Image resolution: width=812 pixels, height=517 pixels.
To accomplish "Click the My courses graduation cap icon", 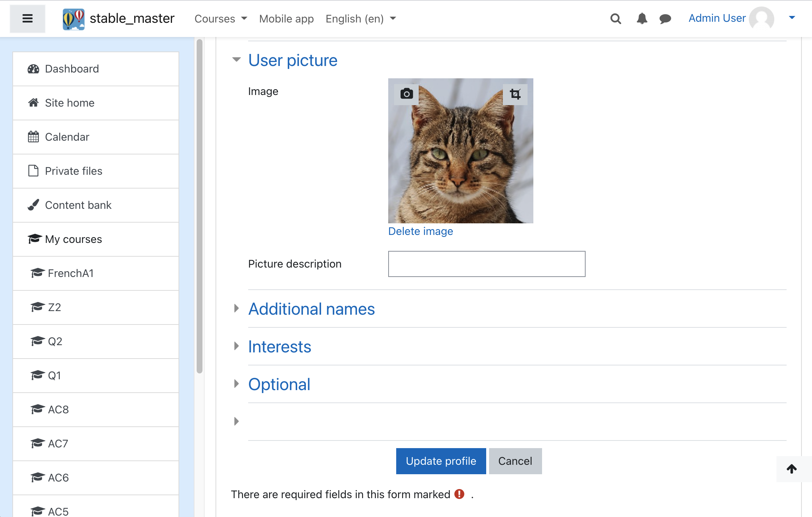I will 35,239.
